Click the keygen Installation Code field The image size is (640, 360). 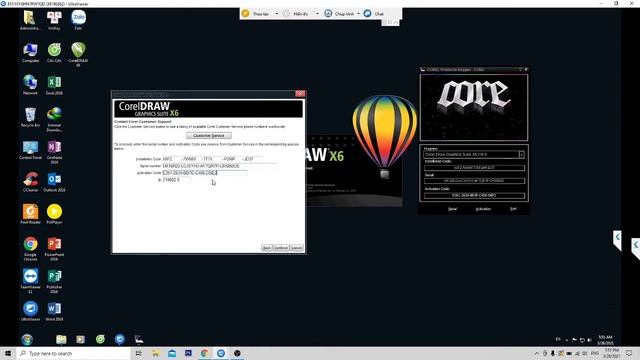474,167
